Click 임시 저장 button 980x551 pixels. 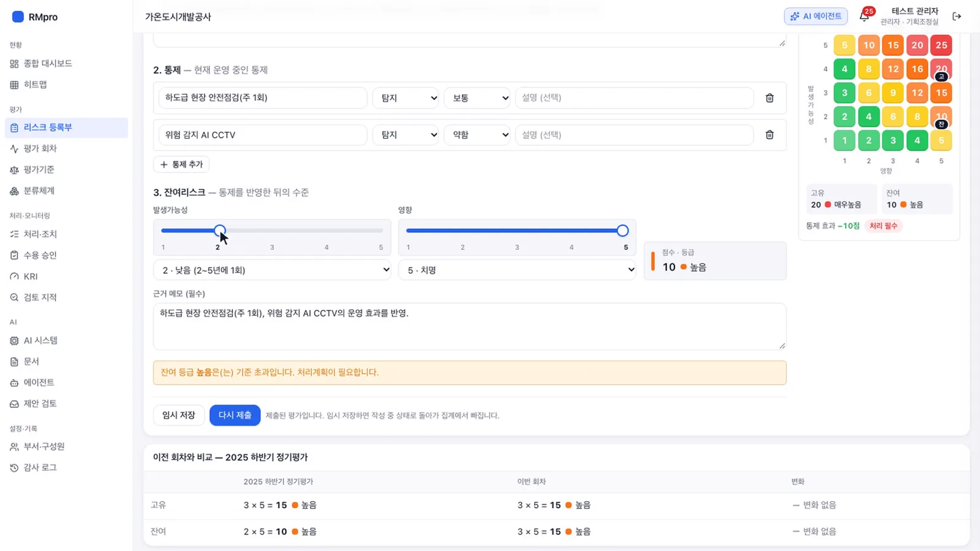[178, 415]
